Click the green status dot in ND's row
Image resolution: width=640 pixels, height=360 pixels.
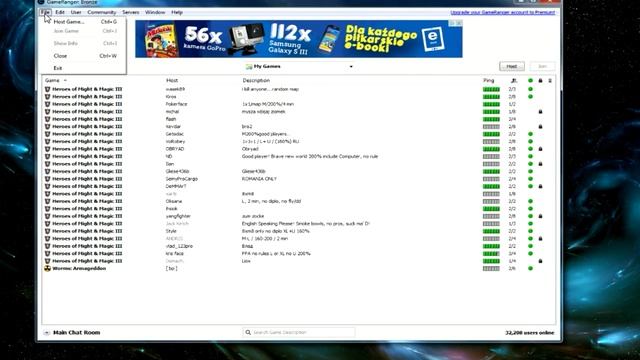pyautogui.click(x=530, y=156)
